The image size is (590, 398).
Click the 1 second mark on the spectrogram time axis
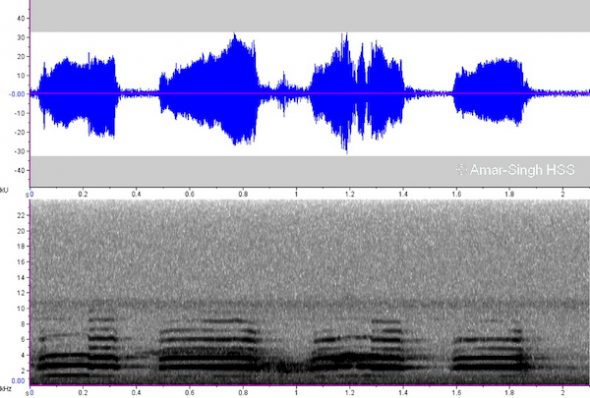click(296, 393)
